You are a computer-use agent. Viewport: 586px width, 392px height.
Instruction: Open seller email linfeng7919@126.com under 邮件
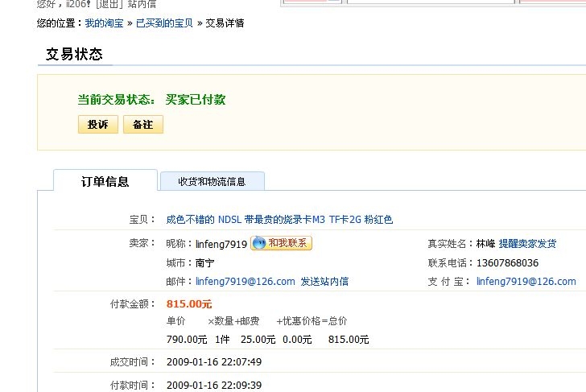click(x=246, y=282)
